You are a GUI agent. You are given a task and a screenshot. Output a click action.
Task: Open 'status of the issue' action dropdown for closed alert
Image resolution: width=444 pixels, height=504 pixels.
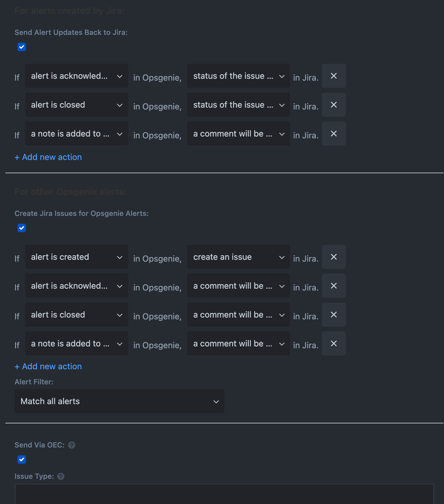[238, 105]
